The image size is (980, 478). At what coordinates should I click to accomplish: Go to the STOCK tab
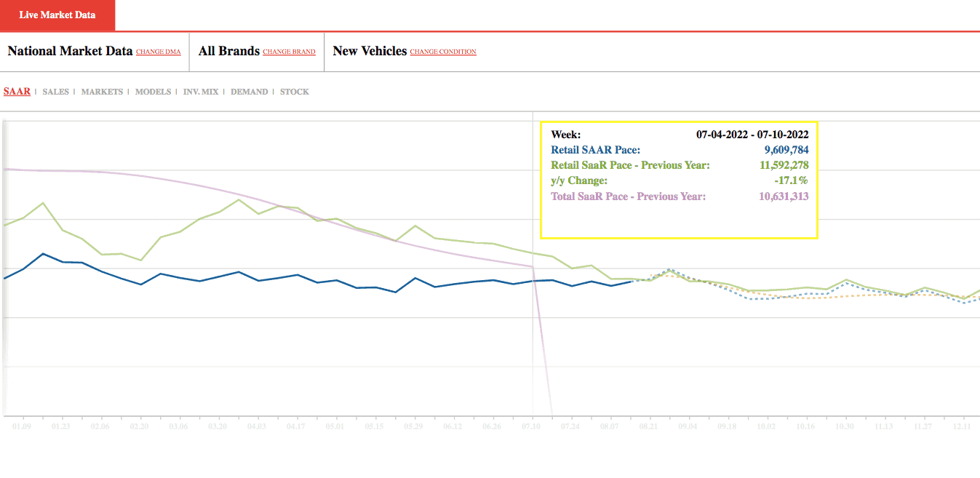pos(295,92)
